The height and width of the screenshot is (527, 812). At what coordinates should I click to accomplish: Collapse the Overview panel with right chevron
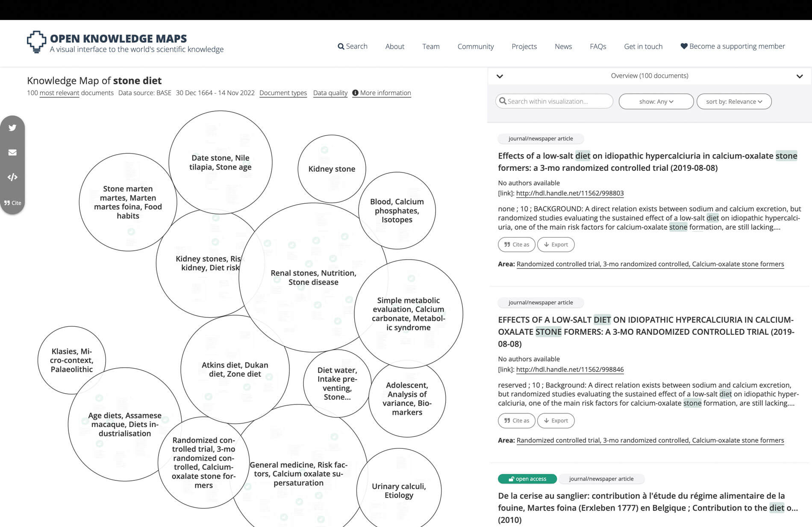(799, 76)
